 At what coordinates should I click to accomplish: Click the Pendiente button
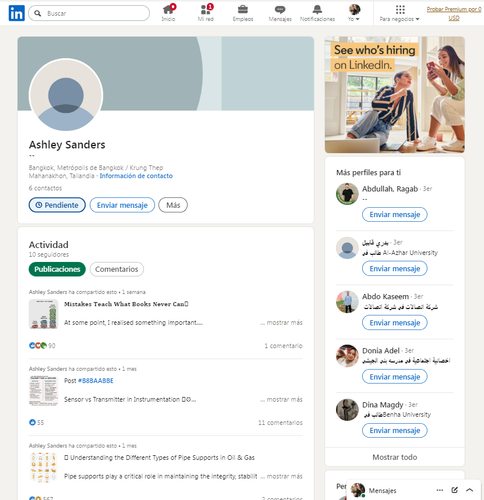57,205
